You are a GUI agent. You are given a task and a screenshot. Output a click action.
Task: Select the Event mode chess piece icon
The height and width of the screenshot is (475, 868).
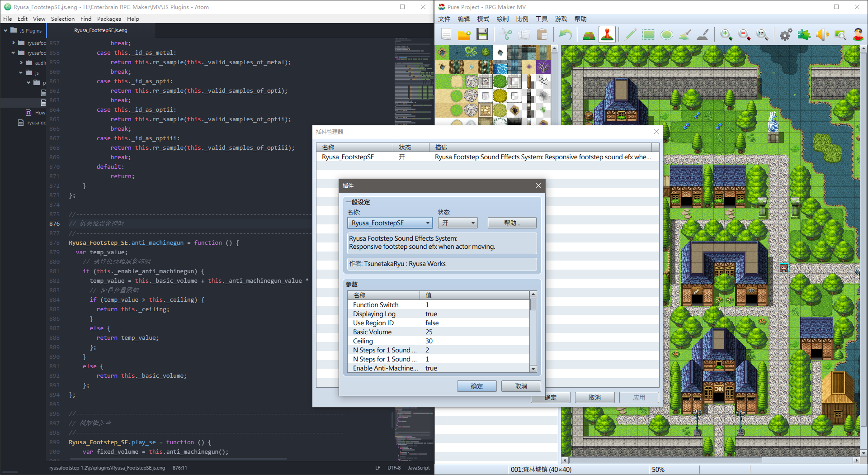[x=607, y=34]
